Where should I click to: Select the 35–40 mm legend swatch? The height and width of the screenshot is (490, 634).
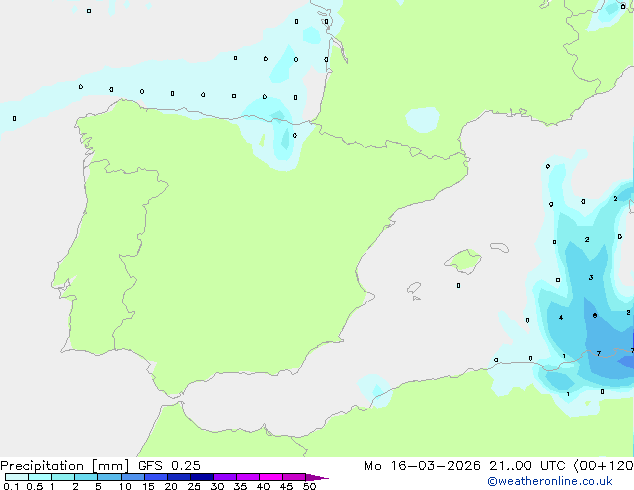coord(248,477)
